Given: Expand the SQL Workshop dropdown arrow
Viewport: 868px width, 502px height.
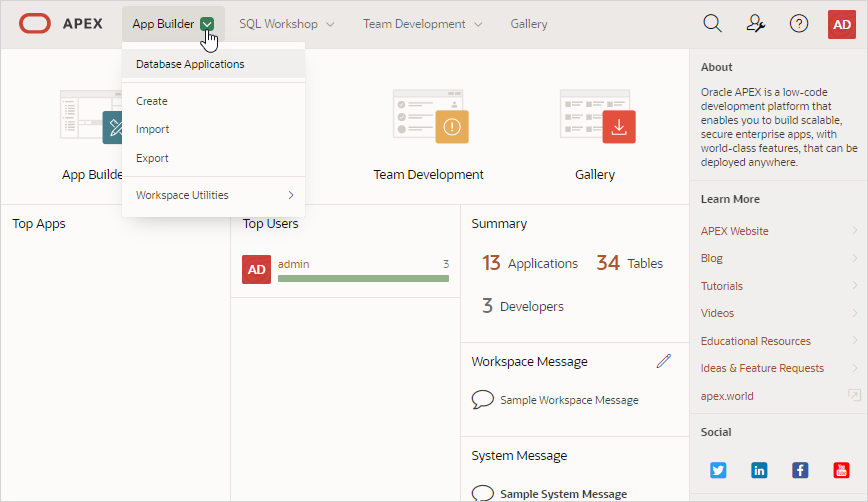Looking at the screenshot, I should pos(330,24).
